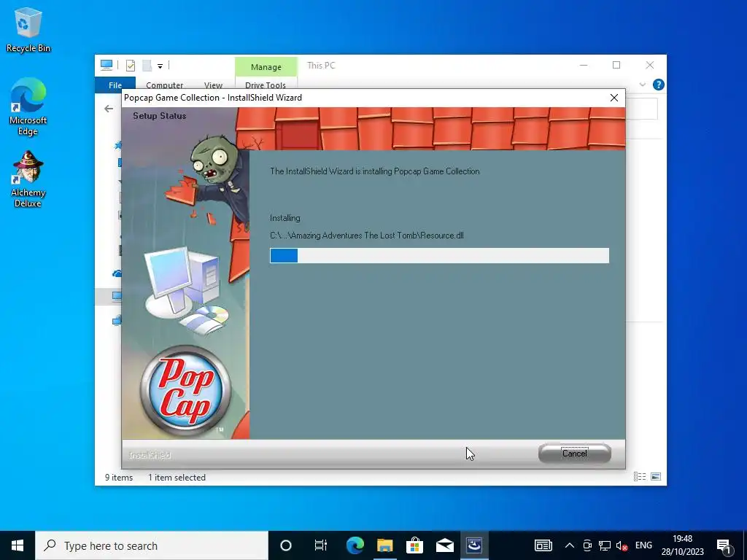747x560 pixels.
Task: Open the File tab in This PC
Action: 115,85
